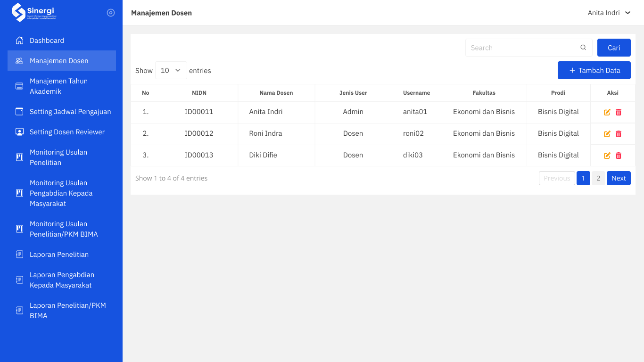
Task: Open Laporan Penelitian/PKM BIMA
Action: [x=62, y=311]
